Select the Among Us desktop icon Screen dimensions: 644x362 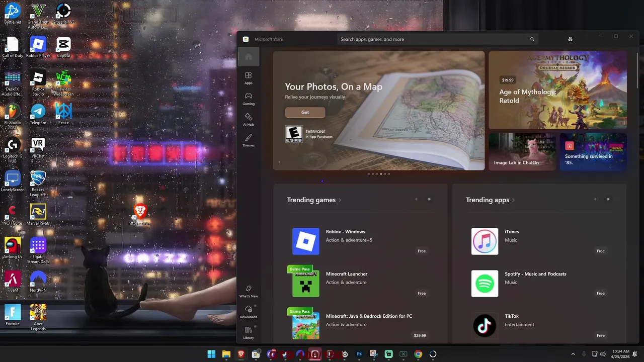(x=13, y=248)
